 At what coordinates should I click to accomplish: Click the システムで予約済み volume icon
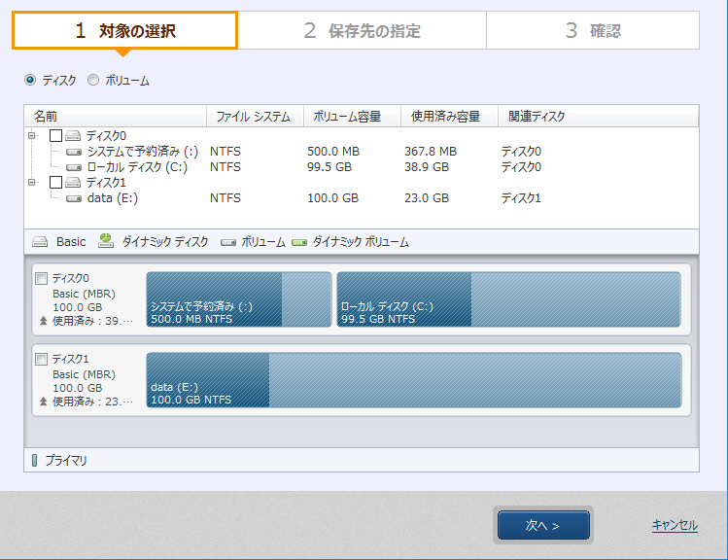[x=74, y=152]
